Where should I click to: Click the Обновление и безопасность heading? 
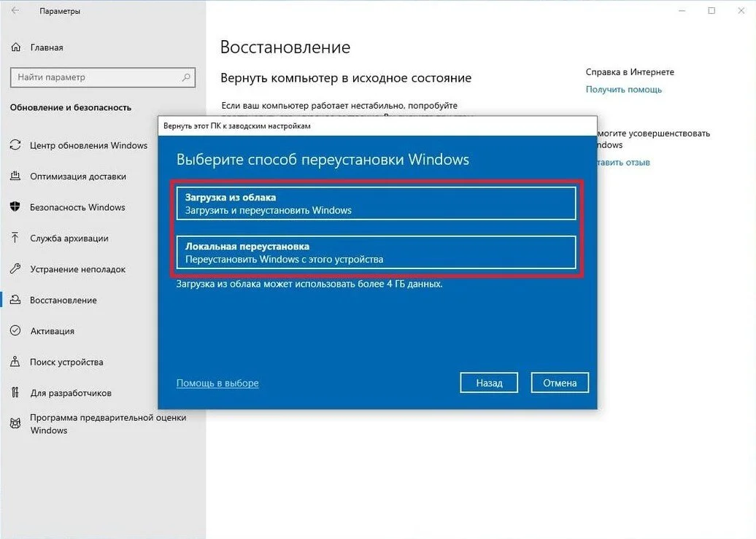[x=70, y=107]
